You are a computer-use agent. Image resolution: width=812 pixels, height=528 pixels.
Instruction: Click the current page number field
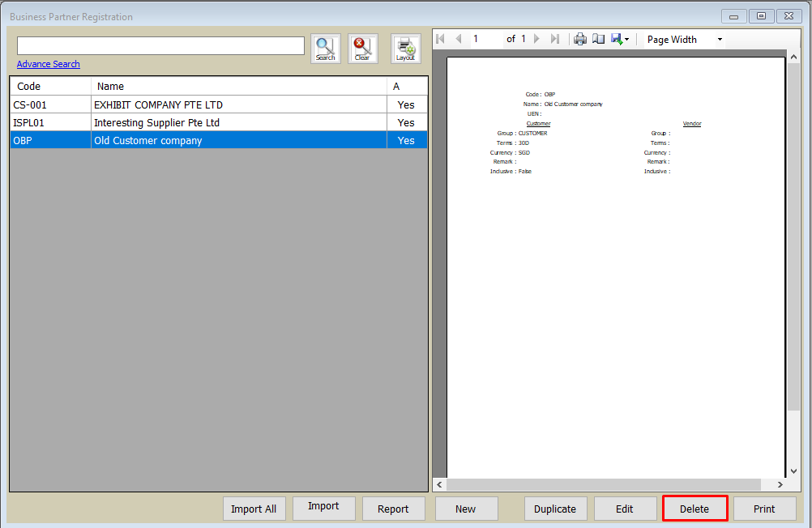pos(485,39)
